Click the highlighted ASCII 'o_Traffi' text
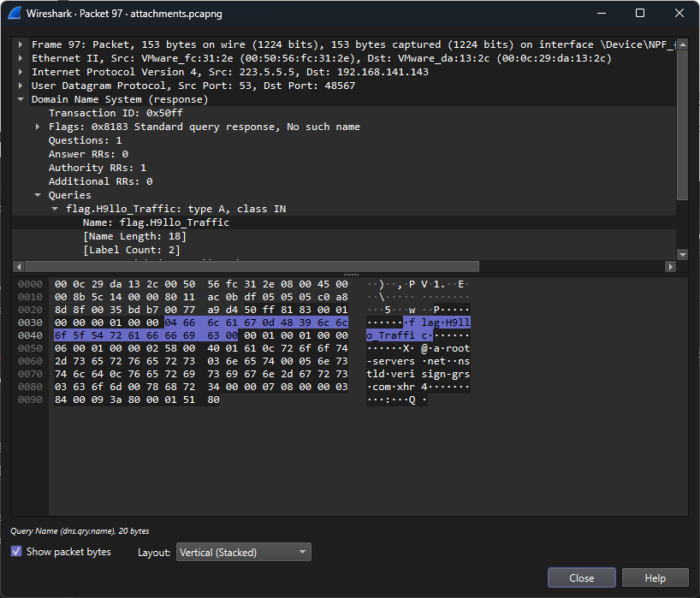This screenshot has height=598, width=700. point(390,335)
